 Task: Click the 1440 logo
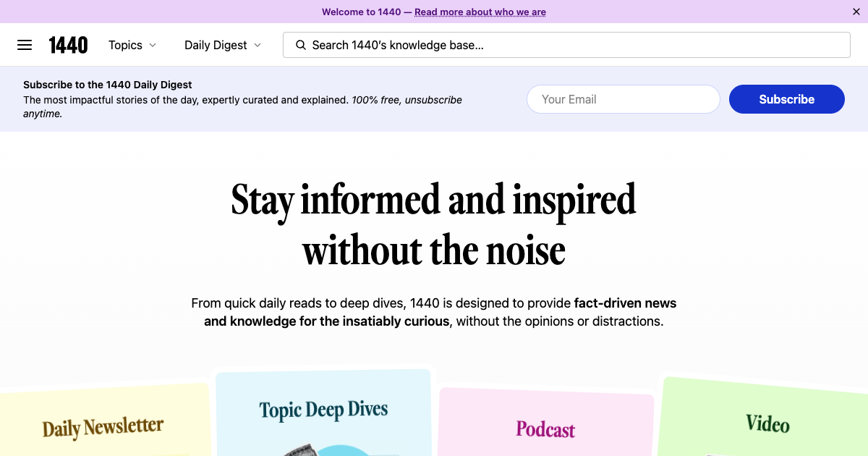point(68,44)
